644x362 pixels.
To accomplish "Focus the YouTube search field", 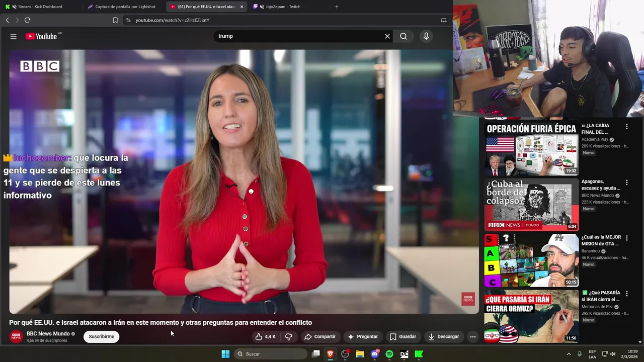I will [299, 36].
